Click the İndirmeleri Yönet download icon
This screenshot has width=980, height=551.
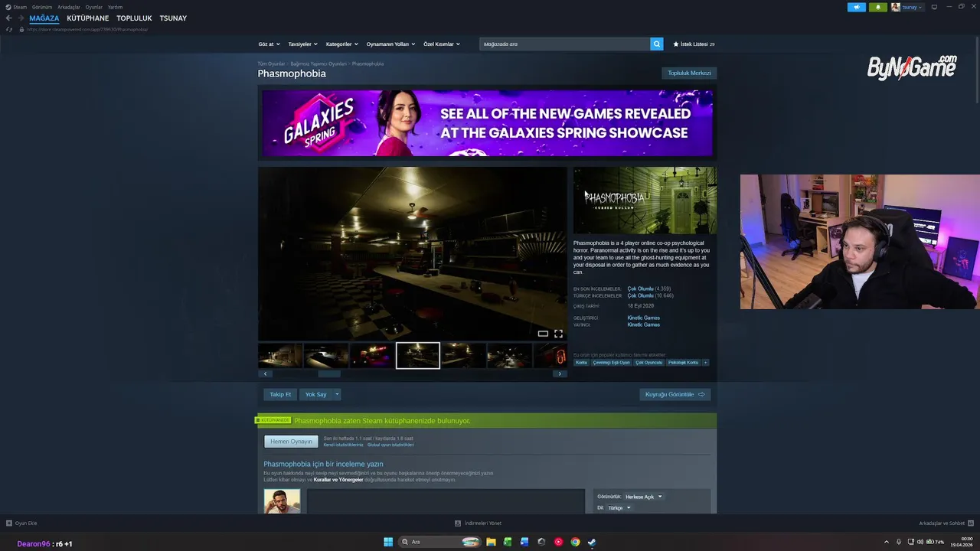coord(458,523)
